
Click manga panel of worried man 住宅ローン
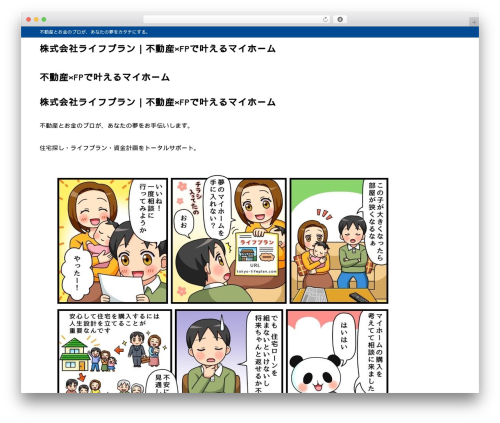click(229, 351)
